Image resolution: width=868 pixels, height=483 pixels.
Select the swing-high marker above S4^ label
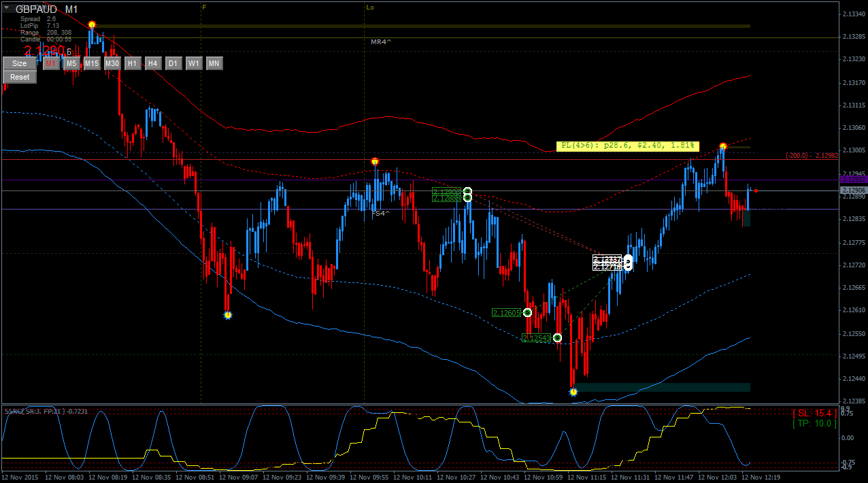point(375,162)
